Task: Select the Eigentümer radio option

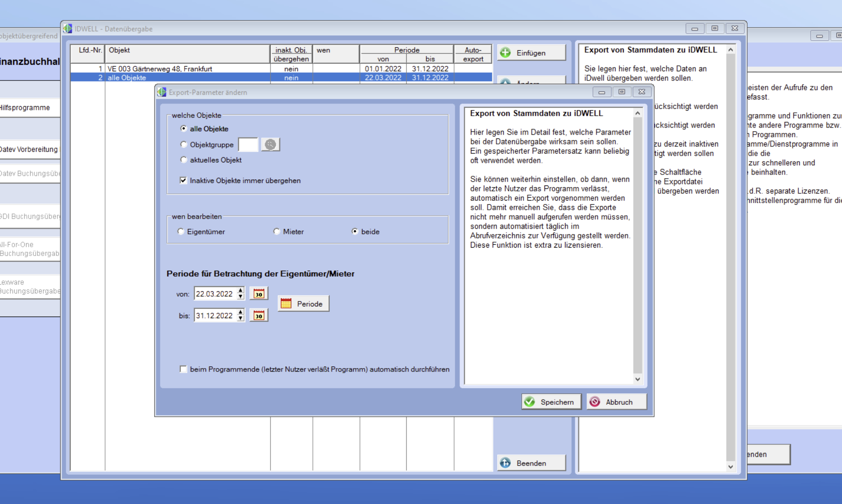Action: 181,231
